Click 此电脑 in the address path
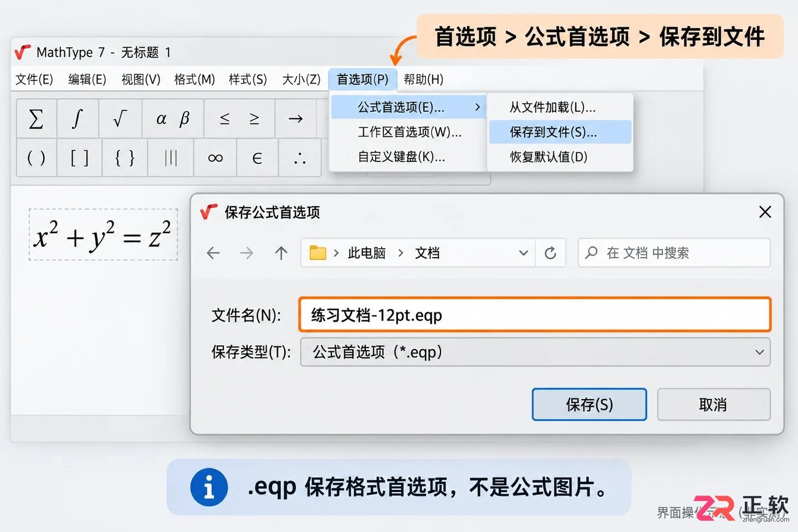The image size is (798, 532). pos(367,253)
